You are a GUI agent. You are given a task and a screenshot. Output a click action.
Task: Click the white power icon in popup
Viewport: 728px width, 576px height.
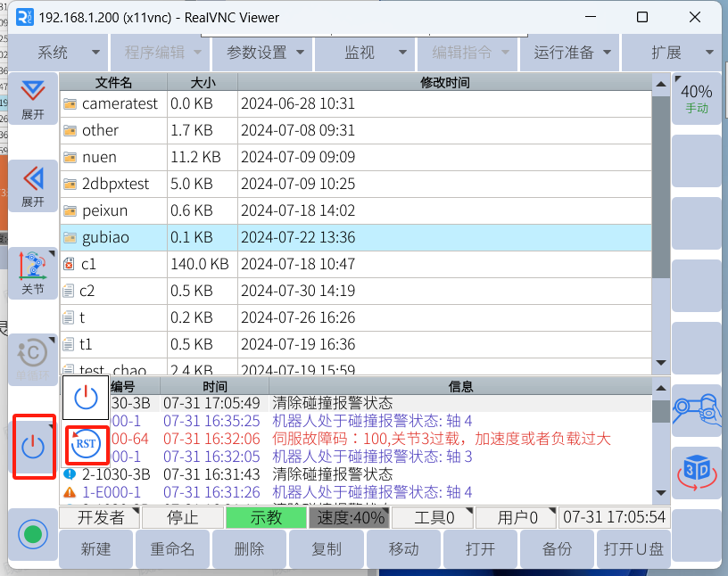(86, 398)
